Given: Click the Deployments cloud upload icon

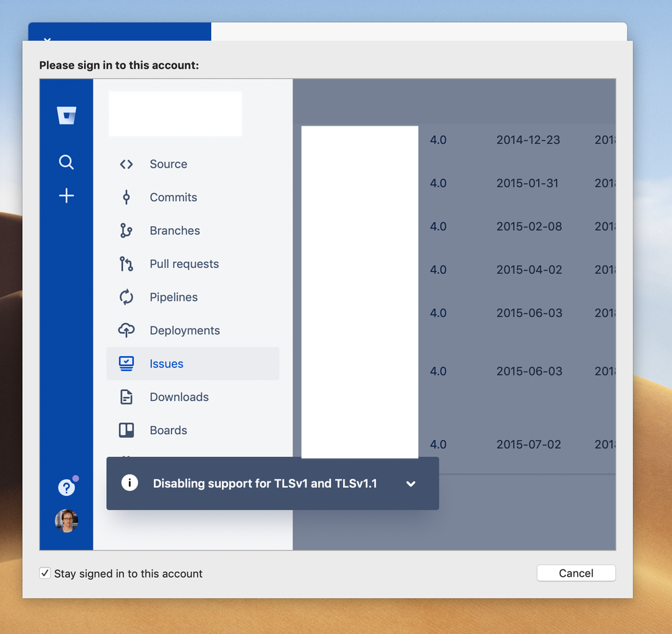Looking at the screenshot, I should tap(126, 330).
